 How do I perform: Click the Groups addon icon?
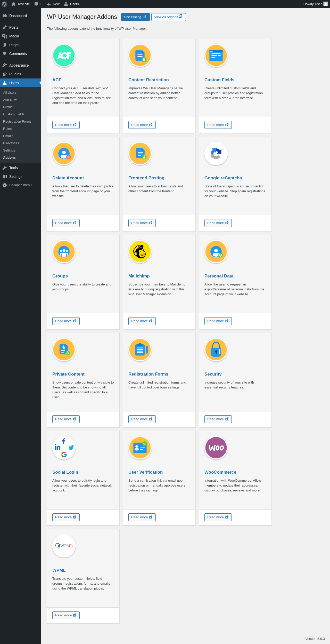(64, 252)
